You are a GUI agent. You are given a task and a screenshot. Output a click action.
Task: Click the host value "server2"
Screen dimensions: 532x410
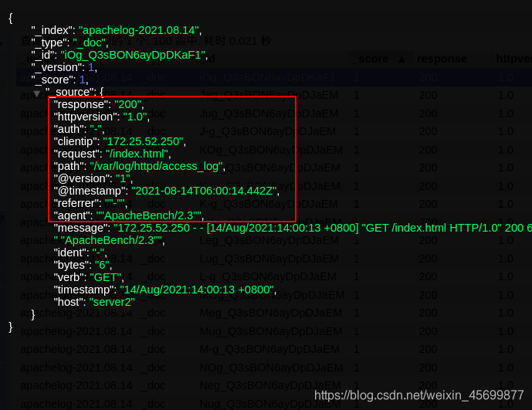[112, 302]
